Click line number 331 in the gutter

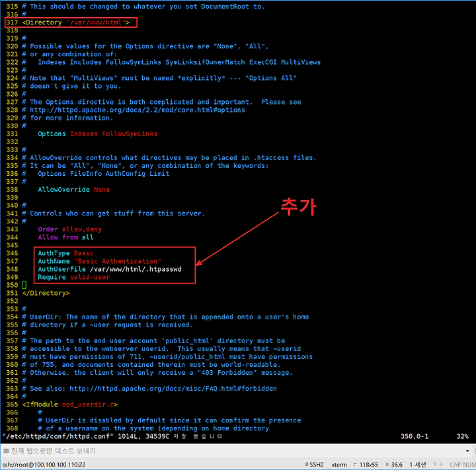(x=12, y=134)
